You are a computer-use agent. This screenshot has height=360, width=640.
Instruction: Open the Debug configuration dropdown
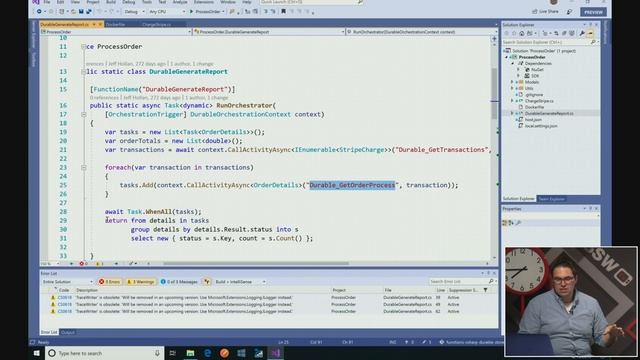134,12
